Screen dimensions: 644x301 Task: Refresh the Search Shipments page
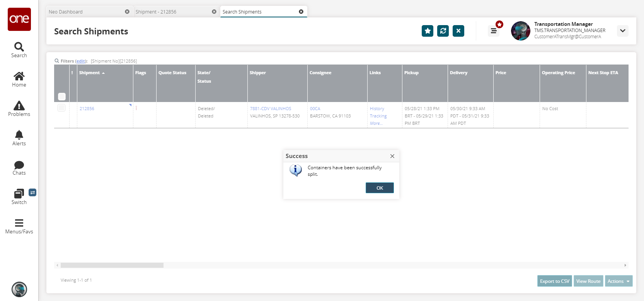tap(443, 31)
